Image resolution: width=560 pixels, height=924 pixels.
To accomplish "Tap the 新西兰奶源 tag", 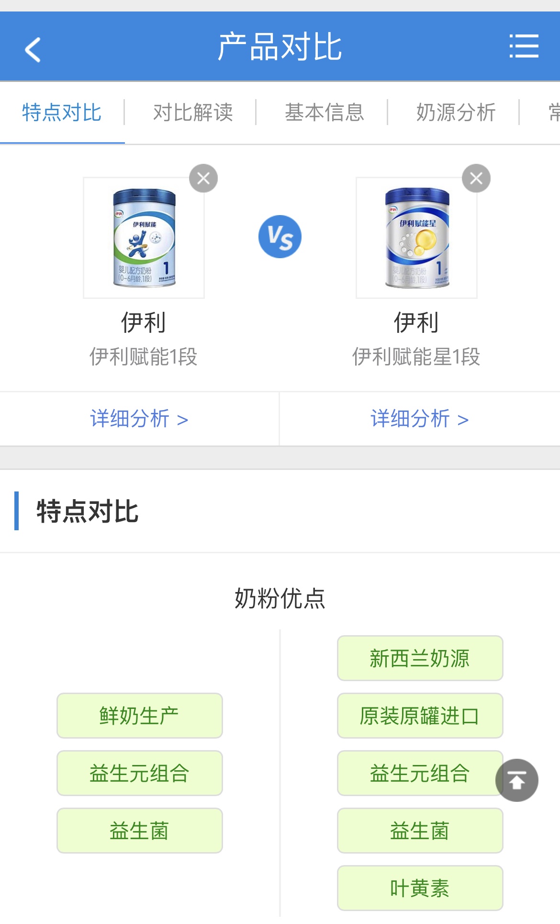I will tap(420, 658).
